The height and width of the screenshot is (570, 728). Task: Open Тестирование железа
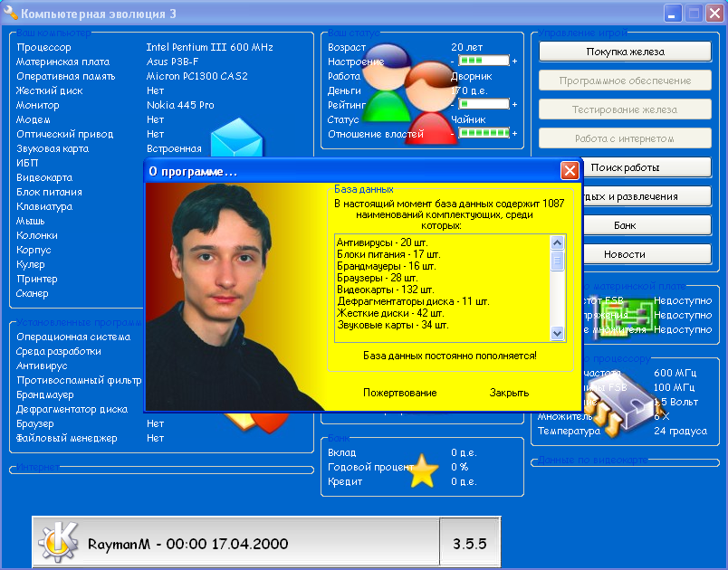point(625,109)
